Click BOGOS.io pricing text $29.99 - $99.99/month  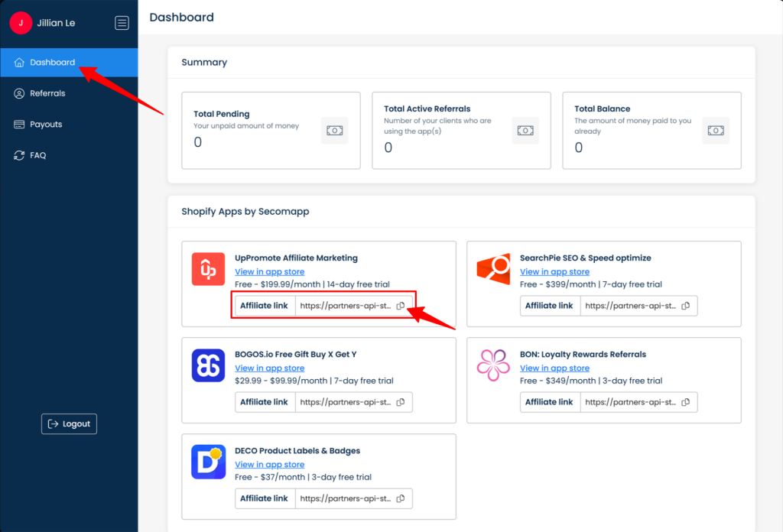coord(281,381)
